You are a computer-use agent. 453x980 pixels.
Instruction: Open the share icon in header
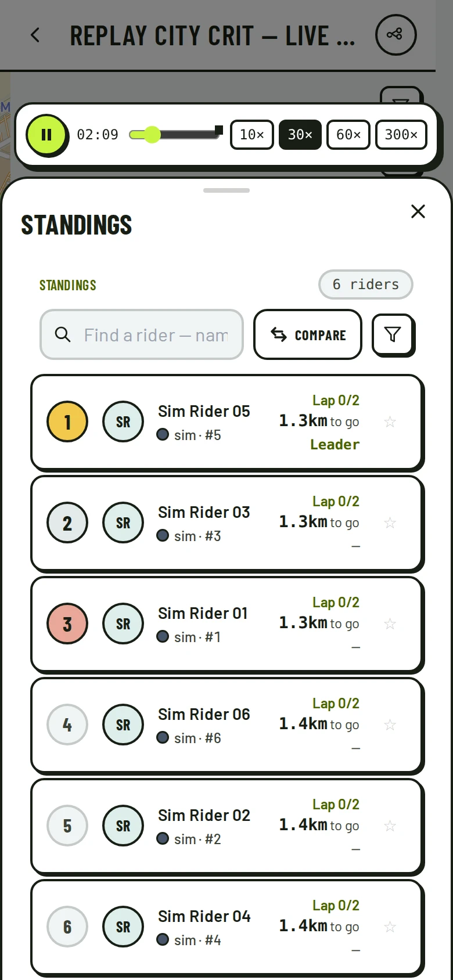pos(396,35)
